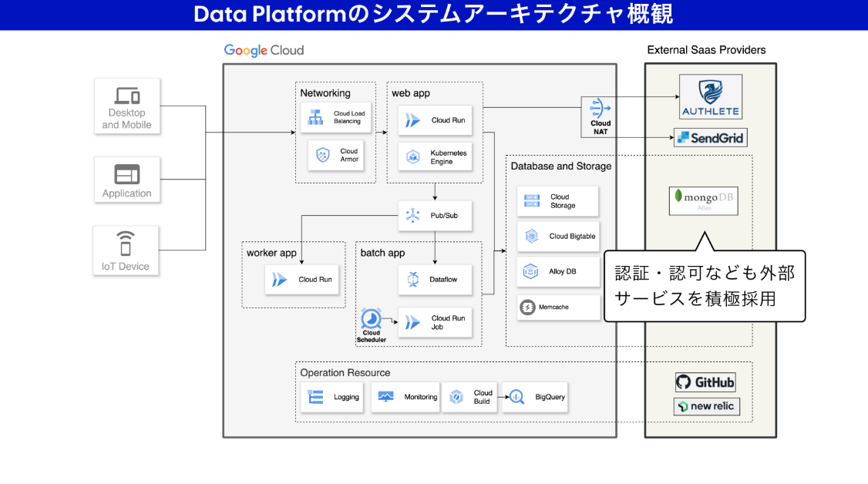This screenshot has width=868, height=484.
Task: Select the IoT Device box
Action: point(126,250)
